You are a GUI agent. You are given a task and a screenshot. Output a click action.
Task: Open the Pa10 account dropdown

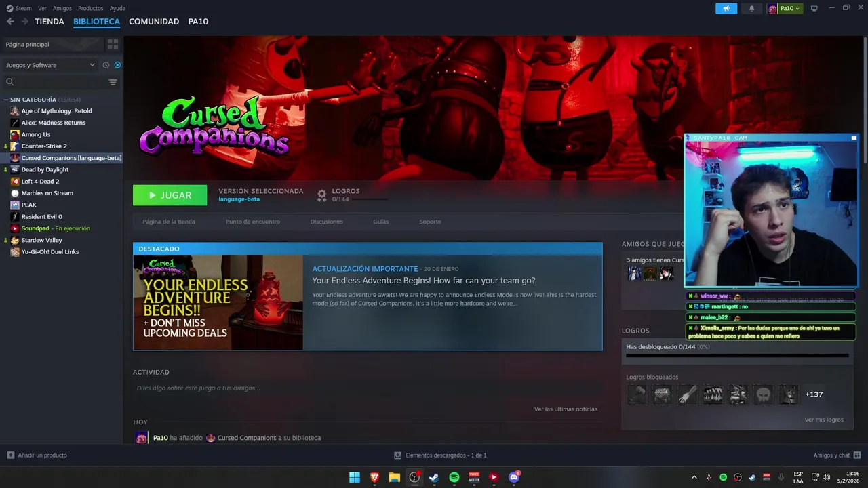[x=785, y=9]
